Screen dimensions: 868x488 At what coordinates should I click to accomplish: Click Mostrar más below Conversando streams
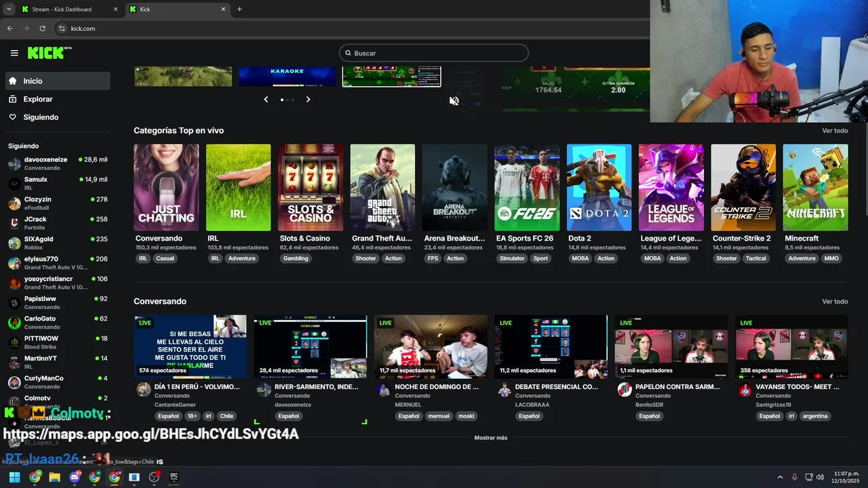(491, 438)
